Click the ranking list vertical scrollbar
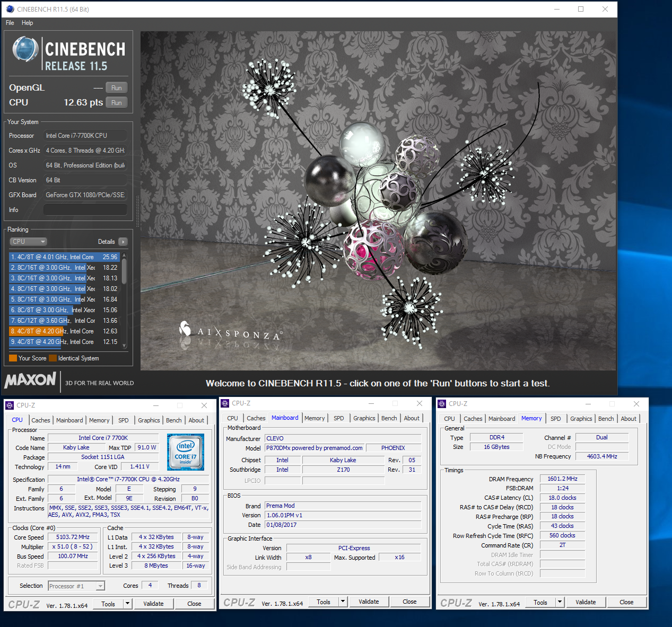 124,270
